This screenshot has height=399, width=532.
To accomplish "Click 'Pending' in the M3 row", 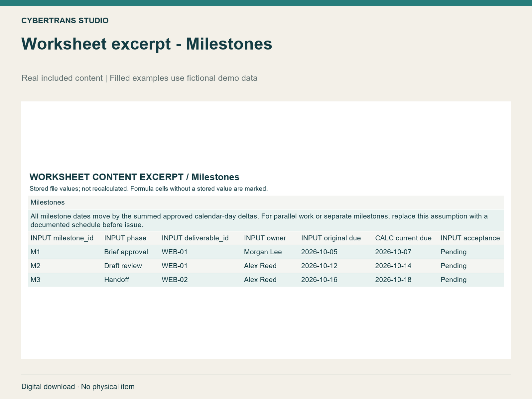I will (454, 280).
